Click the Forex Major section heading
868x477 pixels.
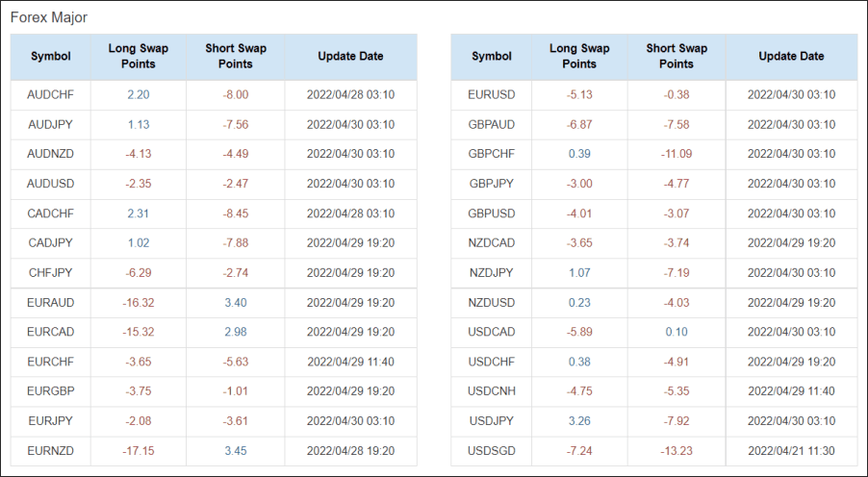click(48, 17)
